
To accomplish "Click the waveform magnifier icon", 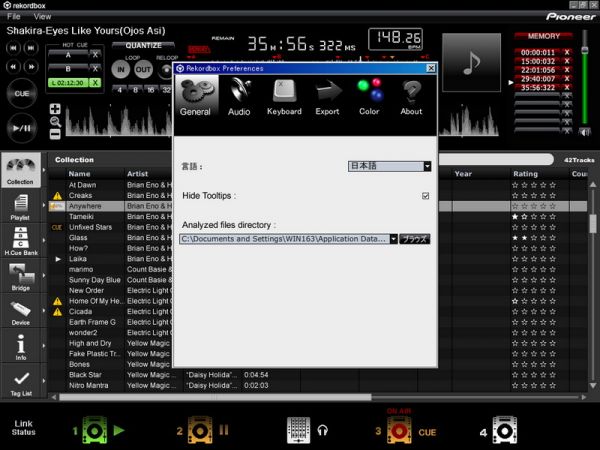I will 55,122.
